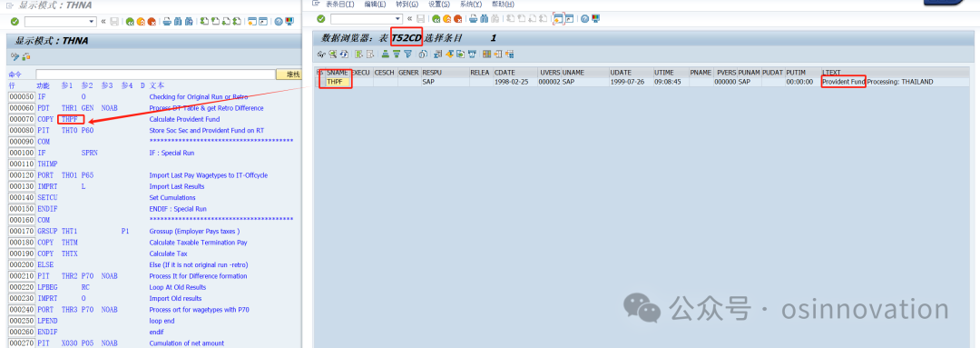Open command field dropdown in THNA window
980x348 pixels.
[x=92, y=21]
